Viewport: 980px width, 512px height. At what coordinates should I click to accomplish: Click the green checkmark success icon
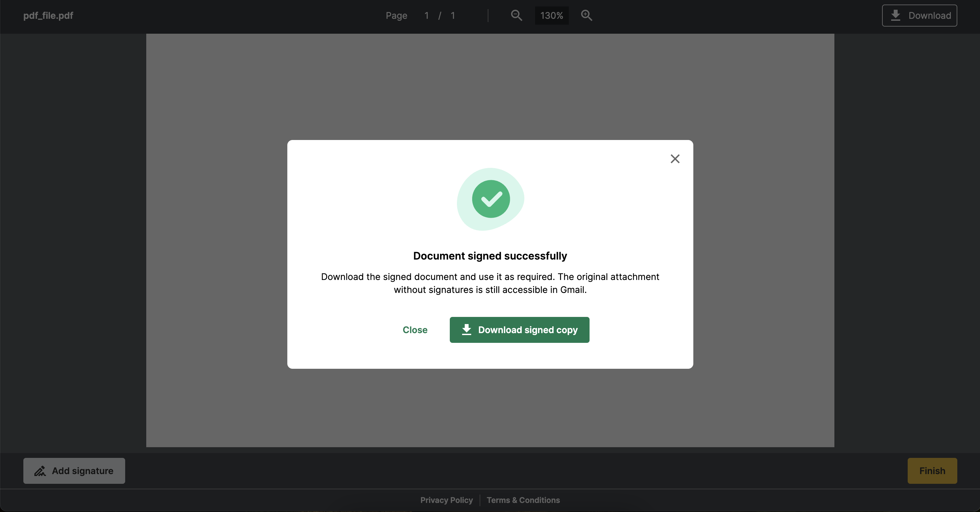pyautogui.click(x=491, y=199)
